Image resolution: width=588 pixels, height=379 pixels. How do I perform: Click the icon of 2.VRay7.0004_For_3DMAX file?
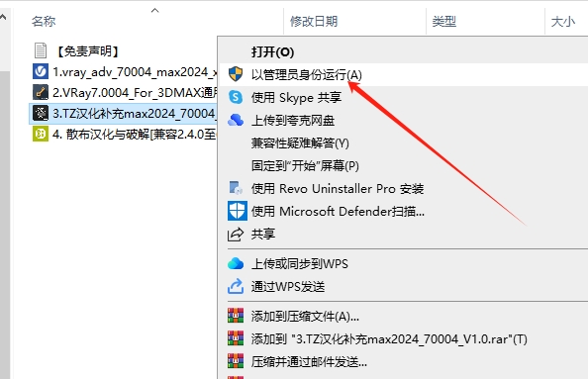tap(41, 92)
